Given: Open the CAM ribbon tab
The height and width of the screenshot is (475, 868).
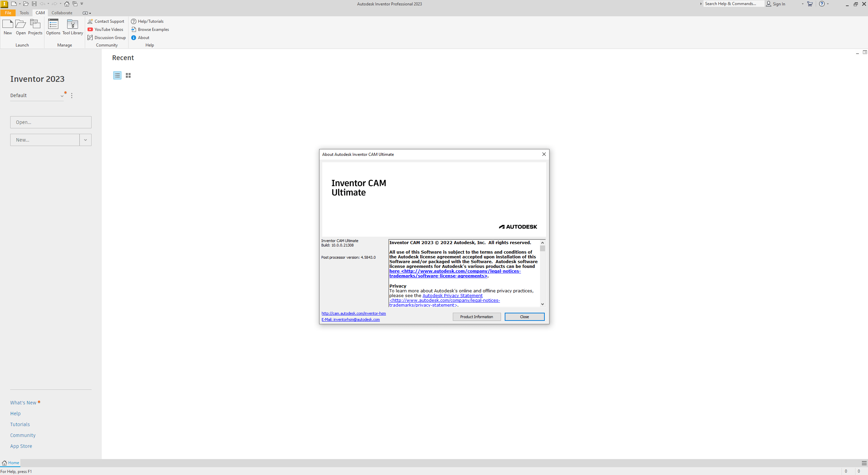Looking at the screenshot, I should point(40,12).
